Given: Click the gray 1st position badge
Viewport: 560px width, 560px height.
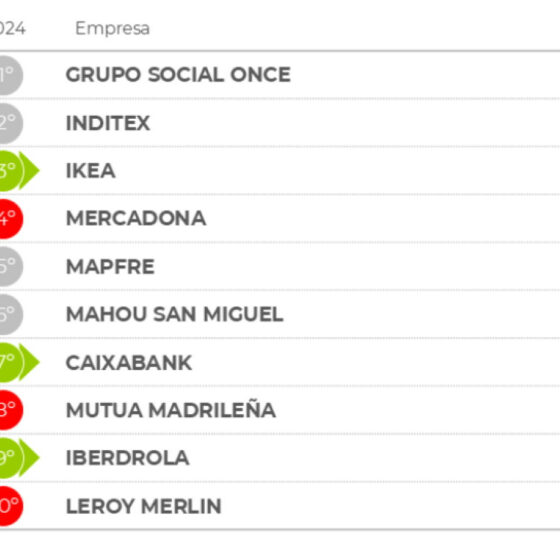Looking at the screenshot, I should pos(11,75).
